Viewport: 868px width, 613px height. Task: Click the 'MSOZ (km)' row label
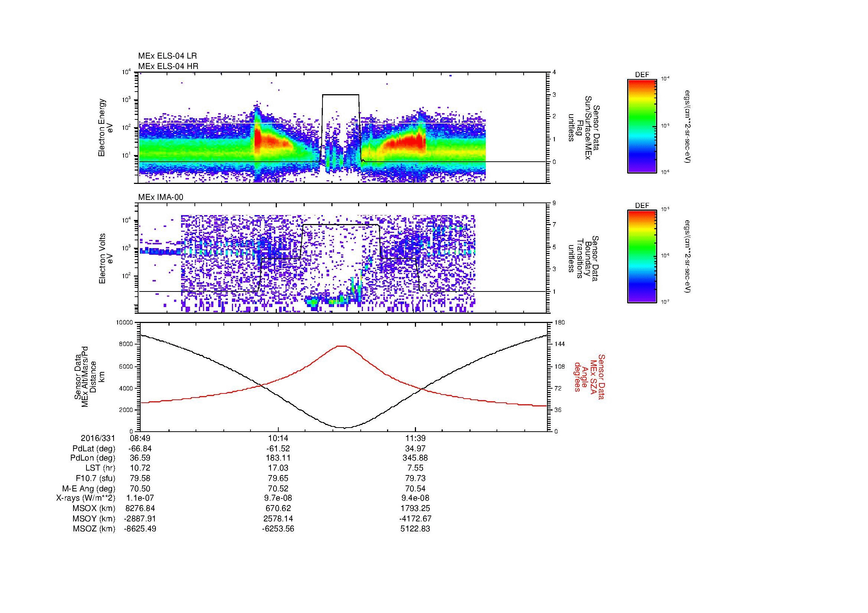coord(94,529)
